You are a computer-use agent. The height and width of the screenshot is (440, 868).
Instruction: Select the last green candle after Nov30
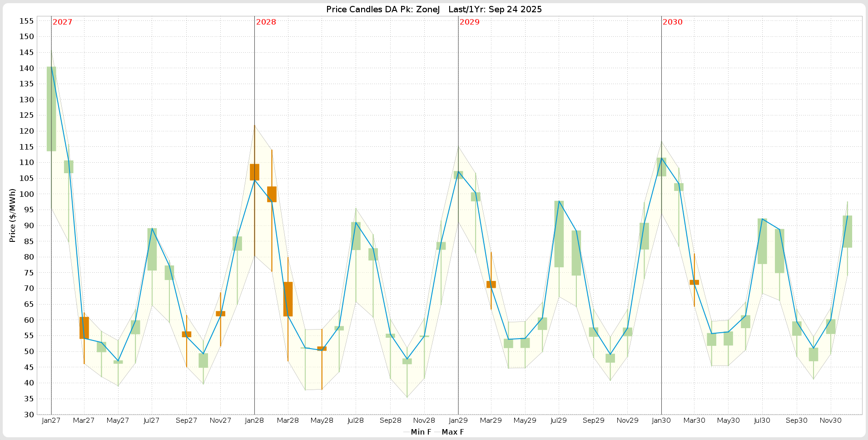847,231
